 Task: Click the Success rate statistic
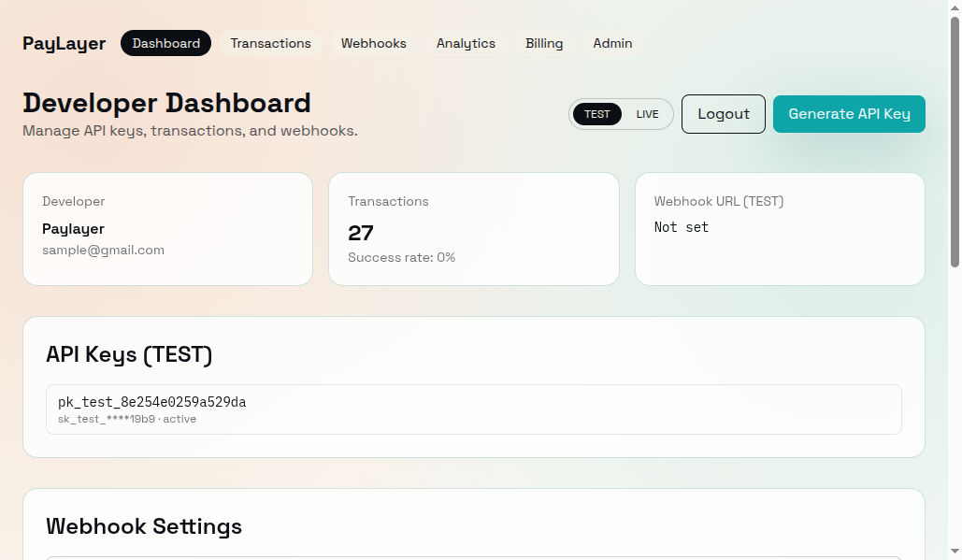click(401, 257)
